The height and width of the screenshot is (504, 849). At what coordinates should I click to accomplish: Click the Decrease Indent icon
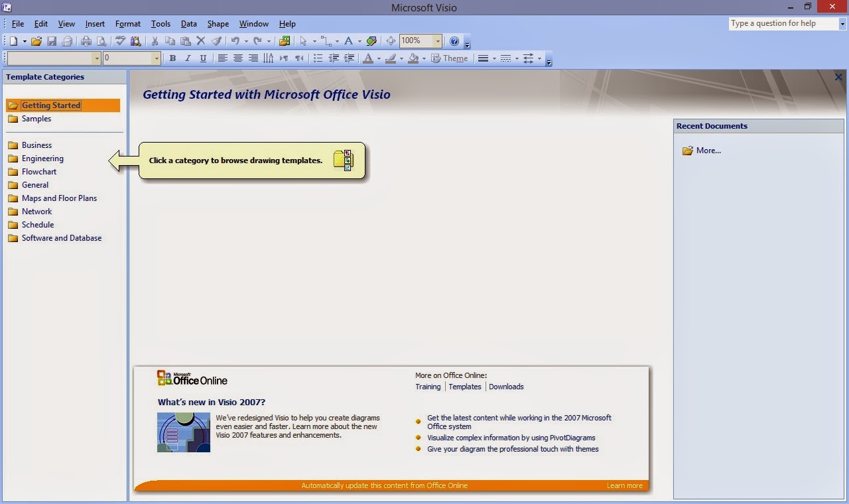click(x=334, y=58)
